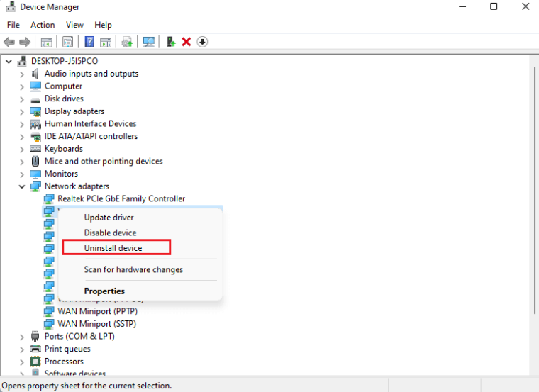The image size is (539, 392).
Task: Select Ports (COM & LPT) label
Action: [79, 336]
